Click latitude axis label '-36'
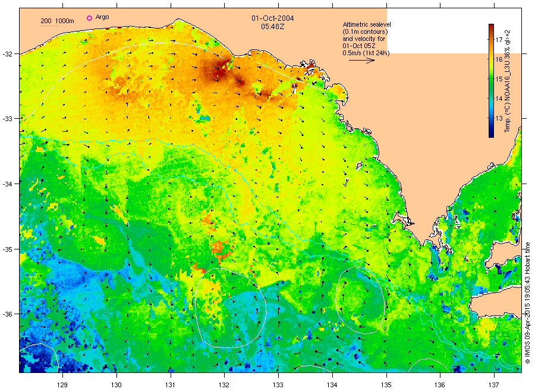Image resolution: width=535 pixels, height=392 pixels. [8, 314]
